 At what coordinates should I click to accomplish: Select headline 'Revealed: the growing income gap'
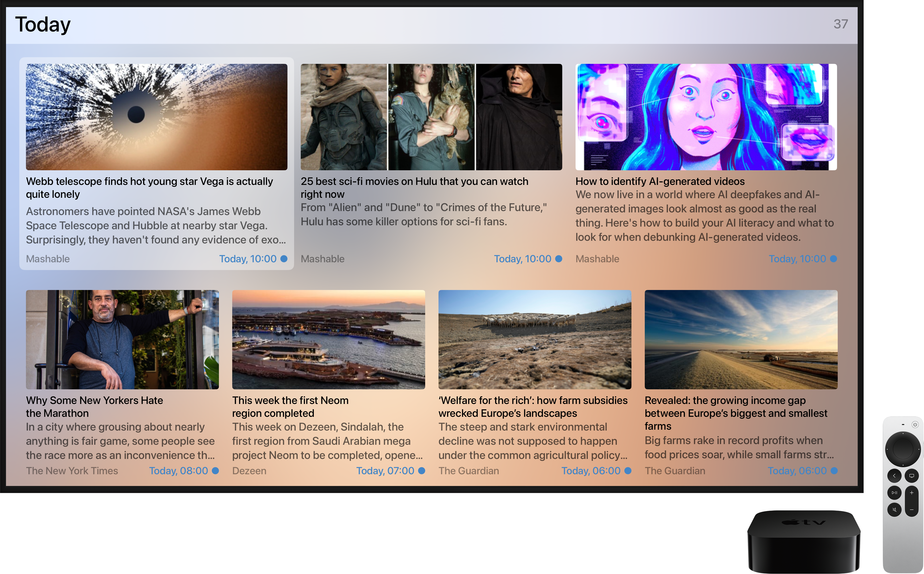click(736, 413)
